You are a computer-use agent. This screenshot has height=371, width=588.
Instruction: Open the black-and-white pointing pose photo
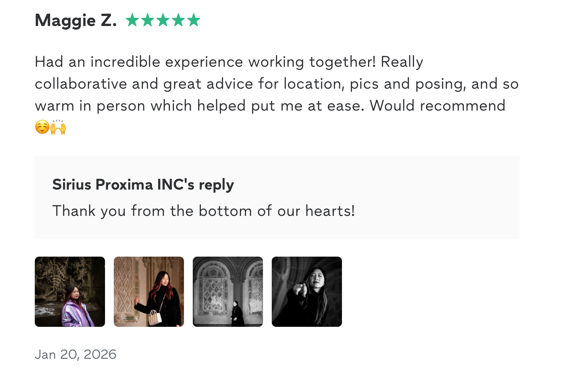[307, 292]
